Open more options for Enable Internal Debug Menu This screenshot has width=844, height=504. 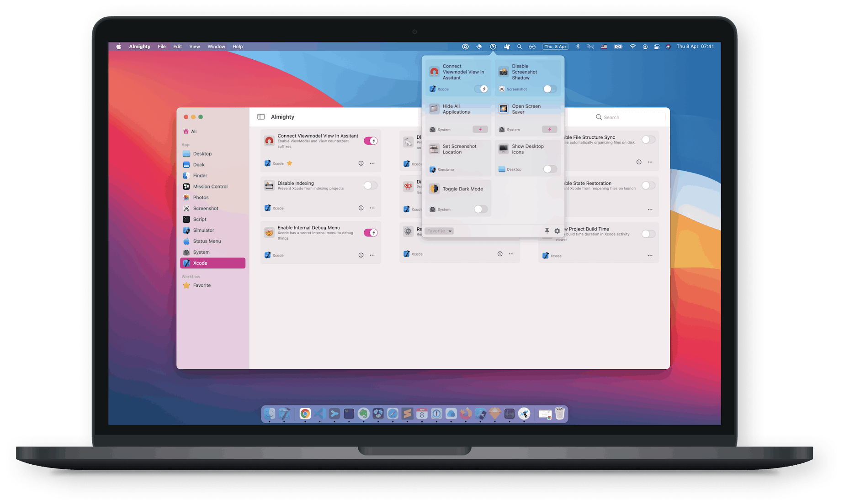pos(372,255)
